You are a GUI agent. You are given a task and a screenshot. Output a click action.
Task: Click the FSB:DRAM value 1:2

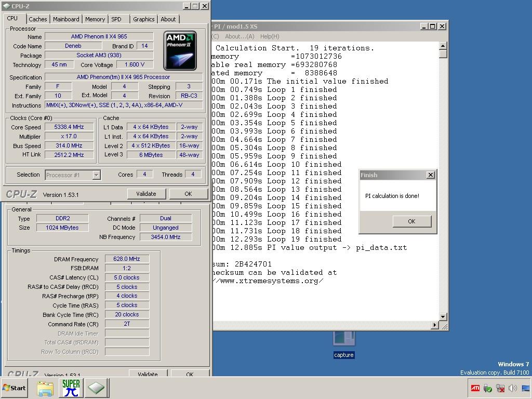pos(127,268)
